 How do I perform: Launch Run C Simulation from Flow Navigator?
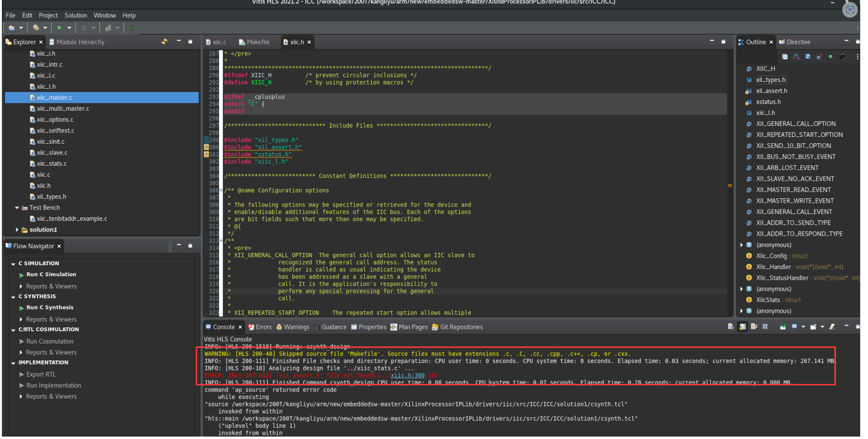[51, 274]
